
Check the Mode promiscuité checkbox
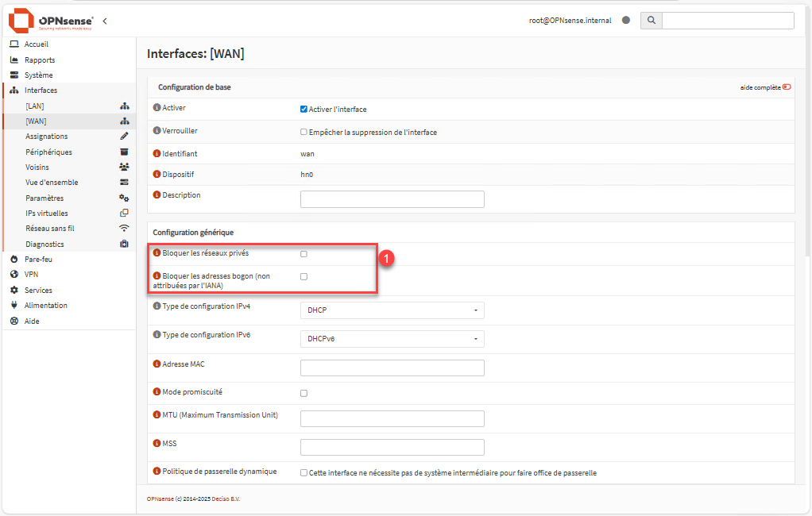click(304, 393)
